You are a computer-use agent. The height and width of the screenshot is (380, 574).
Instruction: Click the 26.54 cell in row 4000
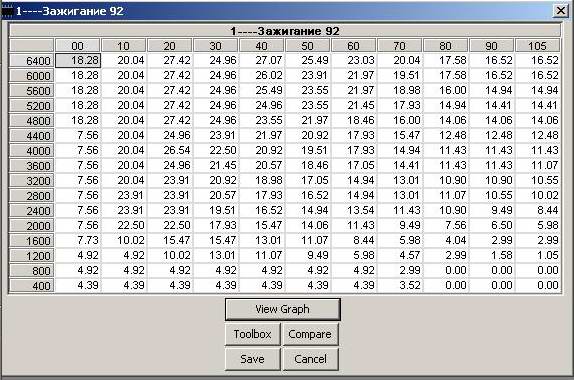[169, 150]
